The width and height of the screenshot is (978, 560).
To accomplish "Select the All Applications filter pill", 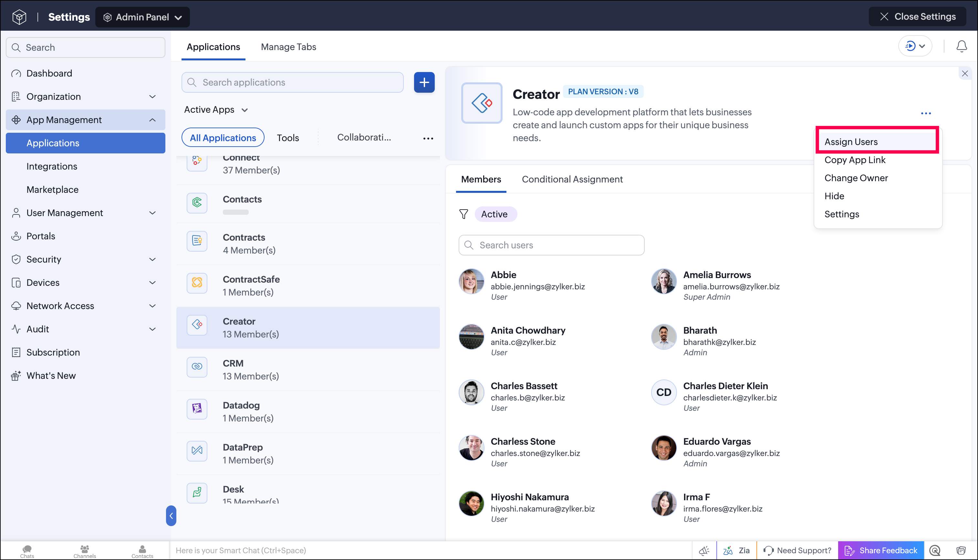I will tap(223, 138).
